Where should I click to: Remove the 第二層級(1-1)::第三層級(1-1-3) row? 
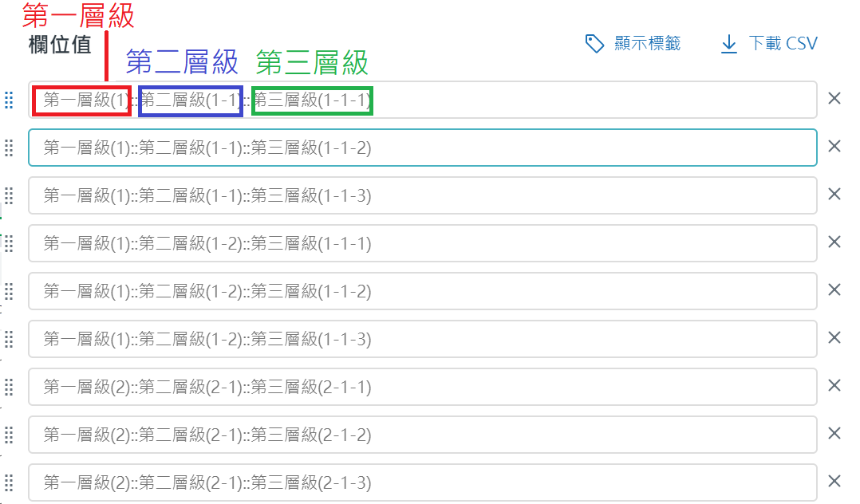point(834,195)
